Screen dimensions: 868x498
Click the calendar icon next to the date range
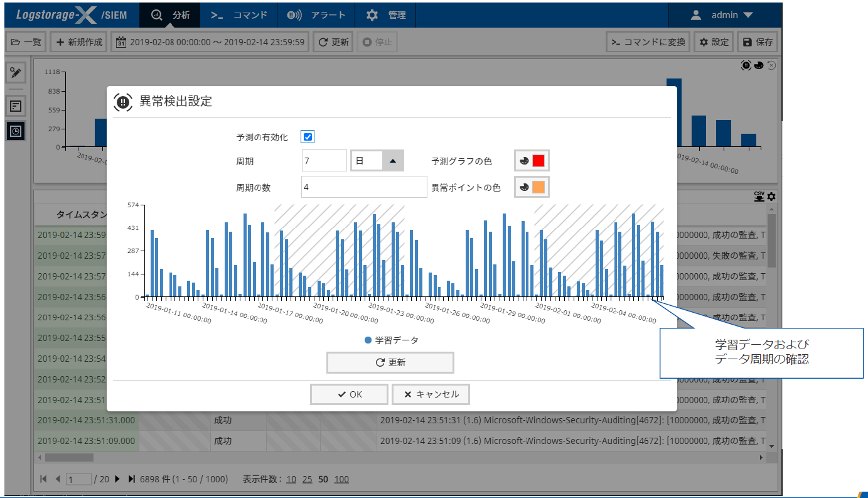click(121, 41)
